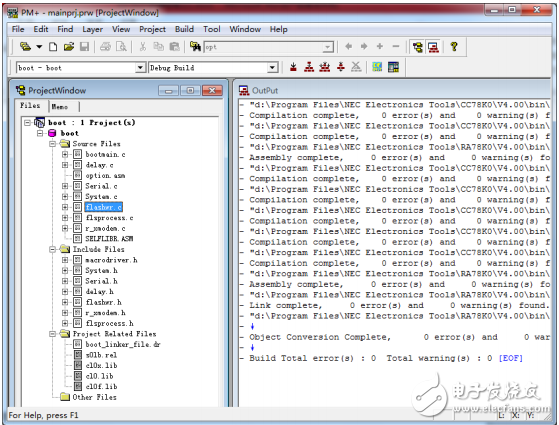
Task: Click the save floppy disk icon
Action: (84, 46)
